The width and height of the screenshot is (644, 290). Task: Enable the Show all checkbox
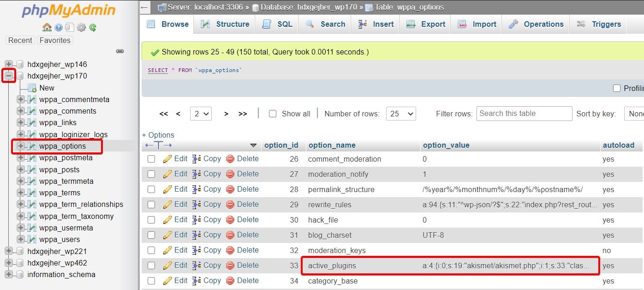click(272, 113)
